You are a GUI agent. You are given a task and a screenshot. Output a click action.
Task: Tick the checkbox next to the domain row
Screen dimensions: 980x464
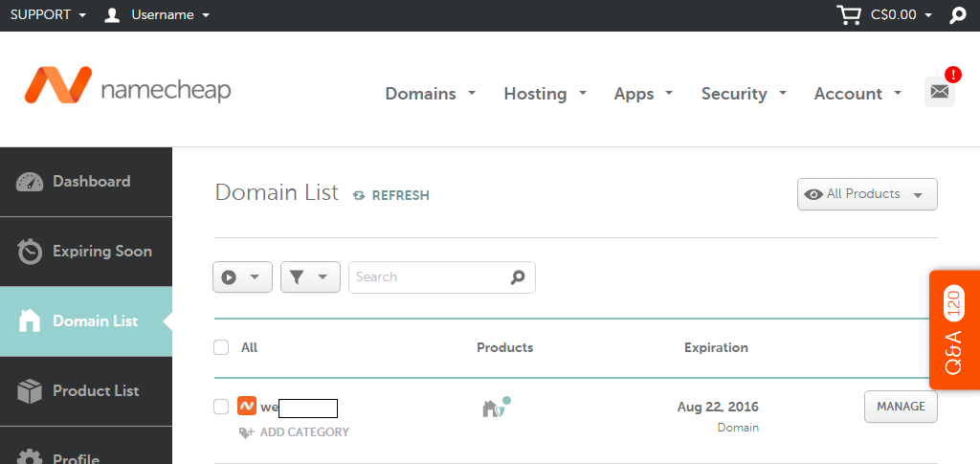221,407
